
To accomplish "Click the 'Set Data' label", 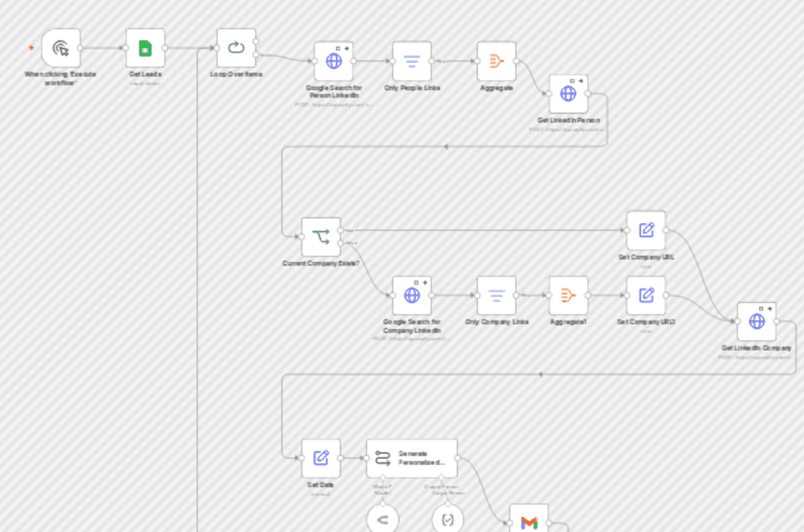I will pos(321,485).
